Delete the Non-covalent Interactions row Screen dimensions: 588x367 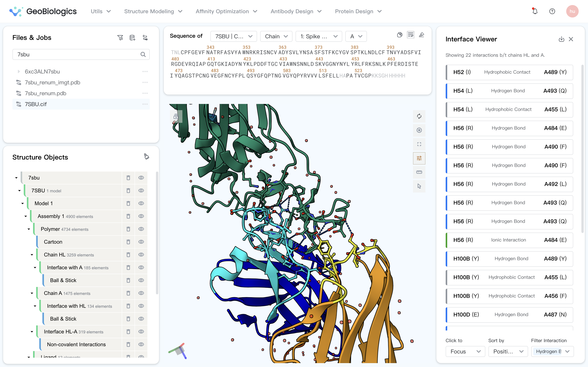[x=128, y=344]
